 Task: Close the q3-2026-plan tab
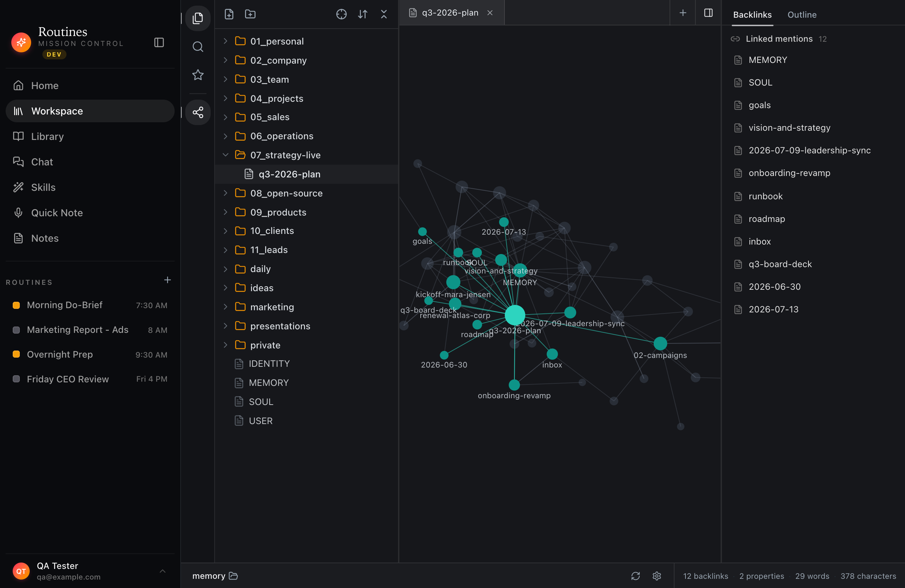[x=490, y=13]
